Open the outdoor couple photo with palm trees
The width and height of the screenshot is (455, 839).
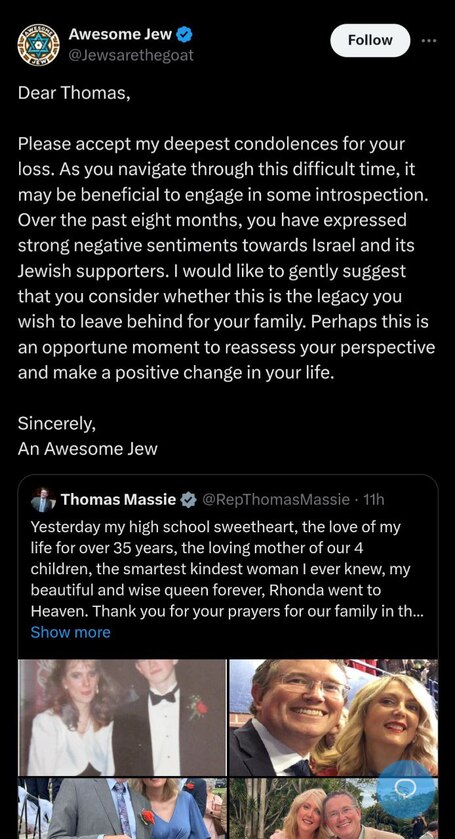click(333, 809)
